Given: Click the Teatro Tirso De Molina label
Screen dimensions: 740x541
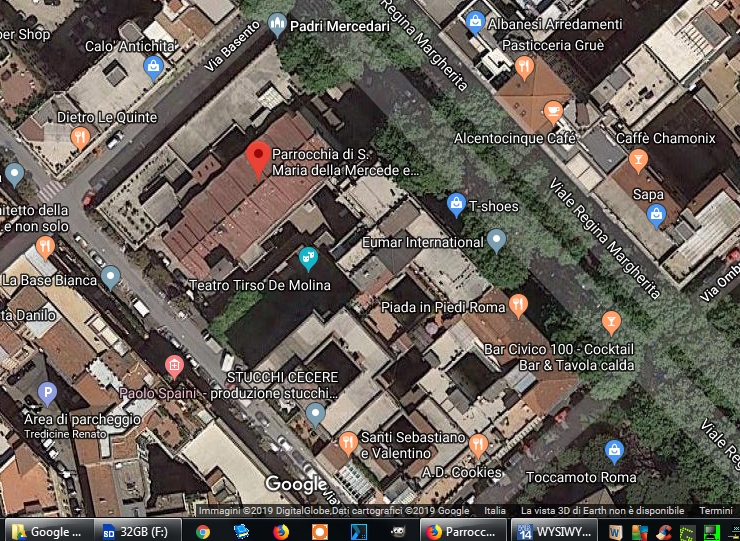Looking at the screenshot, I should pyautogui.click(x=260, y=285).
